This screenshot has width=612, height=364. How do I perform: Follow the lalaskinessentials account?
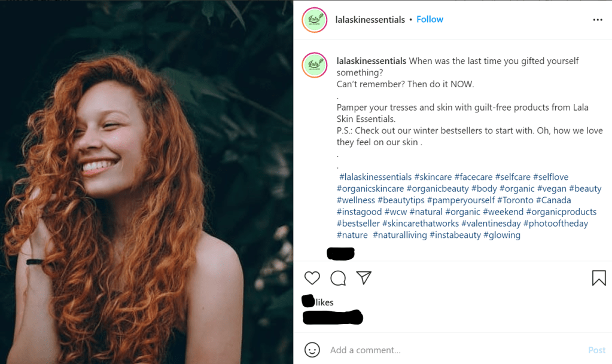click(430, 19)
